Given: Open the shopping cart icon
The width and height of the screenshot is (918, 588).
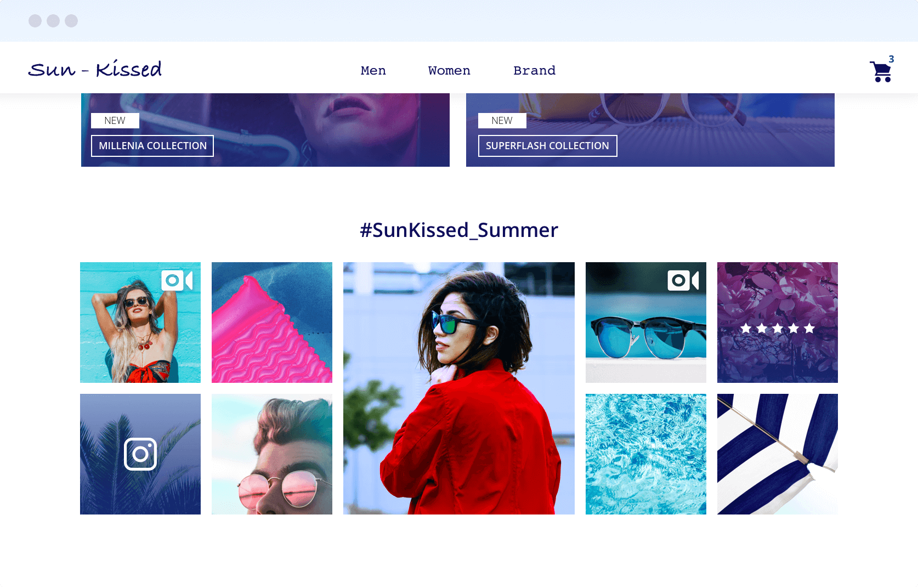Looking at the screenshot, I should click(881, 72).
